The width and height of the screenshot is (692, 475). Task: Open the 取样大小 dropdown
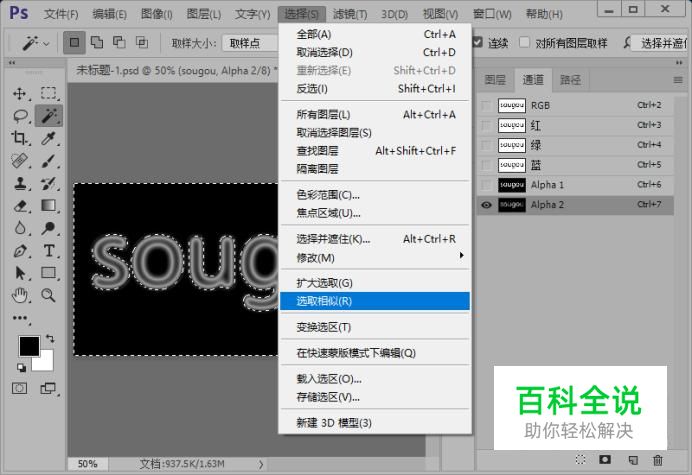(x=250, y=43)
